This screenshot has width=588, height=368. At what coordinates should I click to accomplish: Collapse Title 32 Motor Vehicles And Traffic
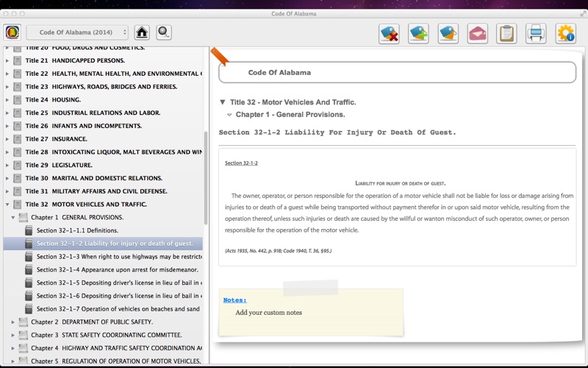[x=7, y=205]
